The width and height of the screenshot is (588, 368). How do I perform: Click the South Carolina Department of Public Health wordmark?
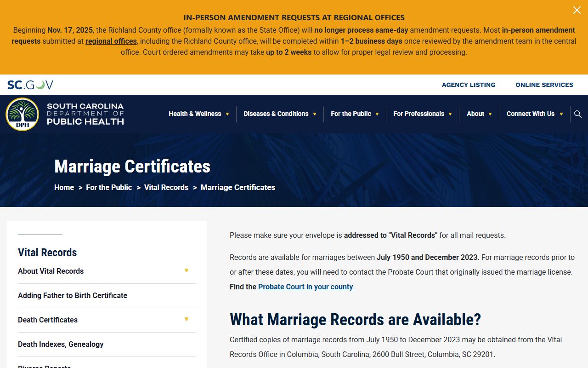pos(85,114)
